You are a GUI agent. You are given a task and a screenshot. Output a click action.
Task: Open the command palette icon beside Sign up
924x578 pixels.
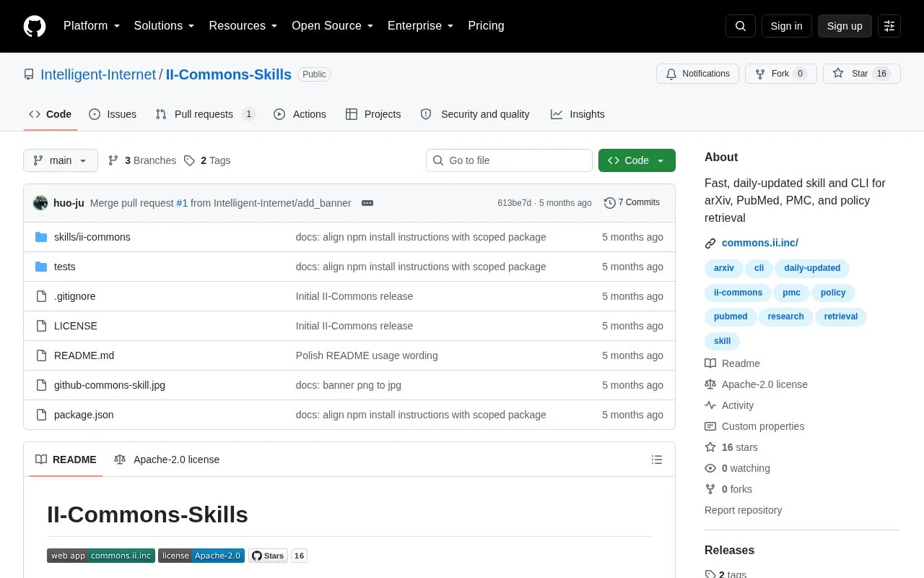coord(889,26)
